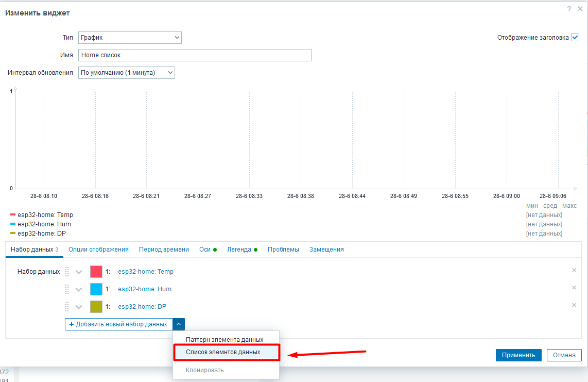Expand the esp32-home: Hum data set chevron
The width and height of the screenshot is (588, 382).
(79, 290)
